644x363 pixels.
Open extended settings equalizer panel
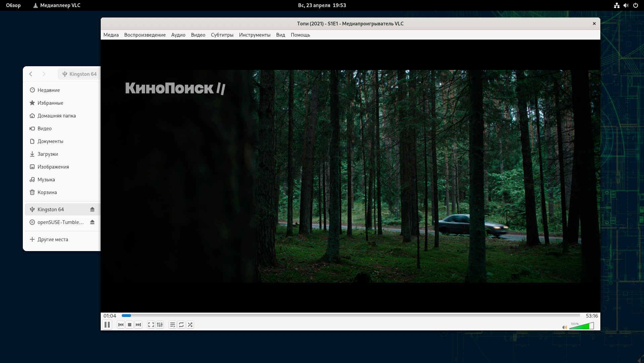(x=160, y=325)
